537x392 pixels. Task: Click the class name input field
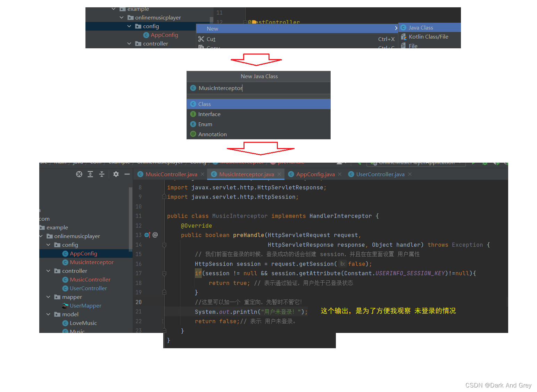pyautogui.click(x=258, y=88)
